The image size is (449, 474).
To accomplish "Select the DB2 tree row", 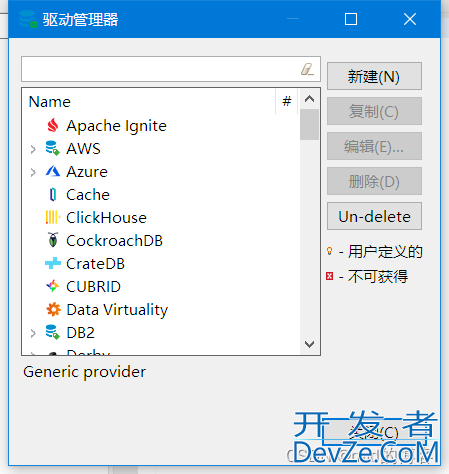I will (x=161, y=332).
